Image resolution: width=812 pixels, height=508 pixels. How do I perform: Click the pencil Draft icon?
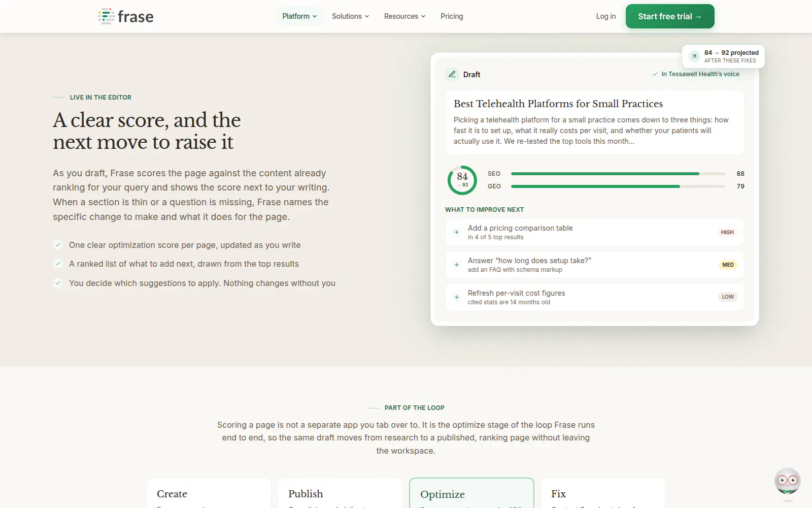click(452, 74)
